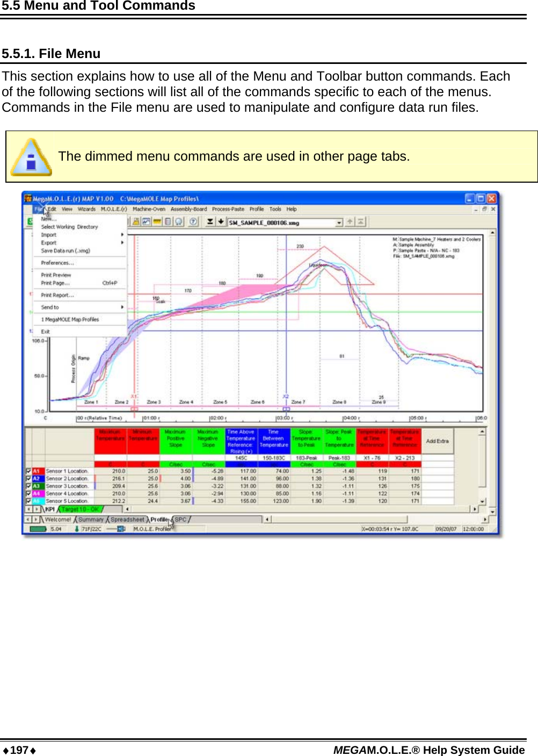The width and height of the screenshot is (538, 756).
Task: Click the Add Extra column button
Action: coord(438,441)
